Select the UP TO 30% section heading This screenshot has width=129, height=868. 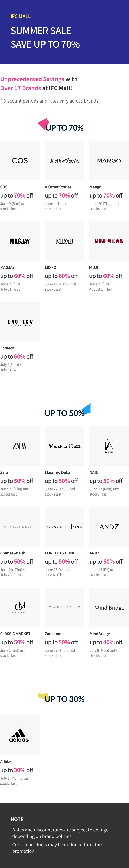65,699
